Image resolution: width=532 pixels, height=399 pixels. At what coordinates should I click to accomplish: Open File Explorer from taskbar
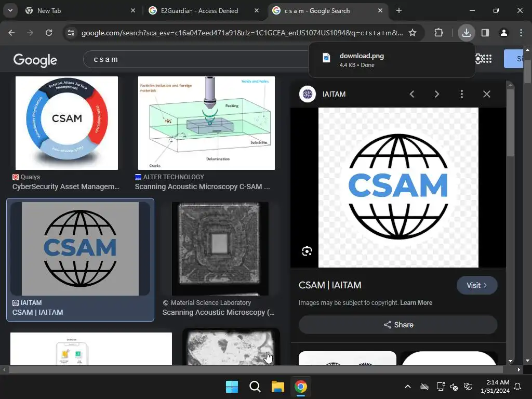pyautogui.click(x=277, y=387)
